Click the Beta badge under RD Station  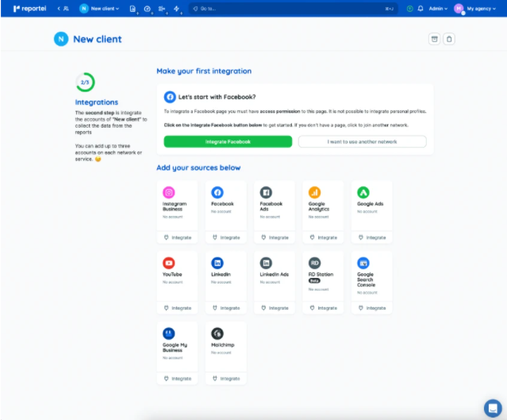pos(315,281)
